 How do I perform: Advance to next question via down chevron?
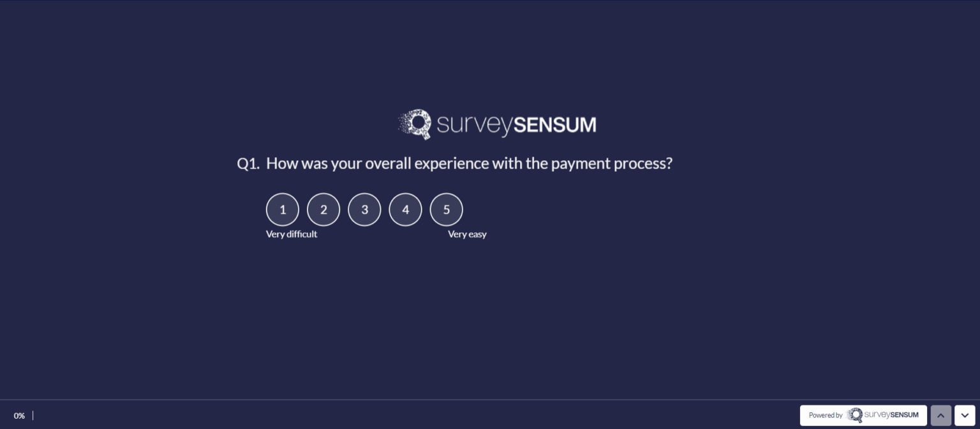point(965,415)
